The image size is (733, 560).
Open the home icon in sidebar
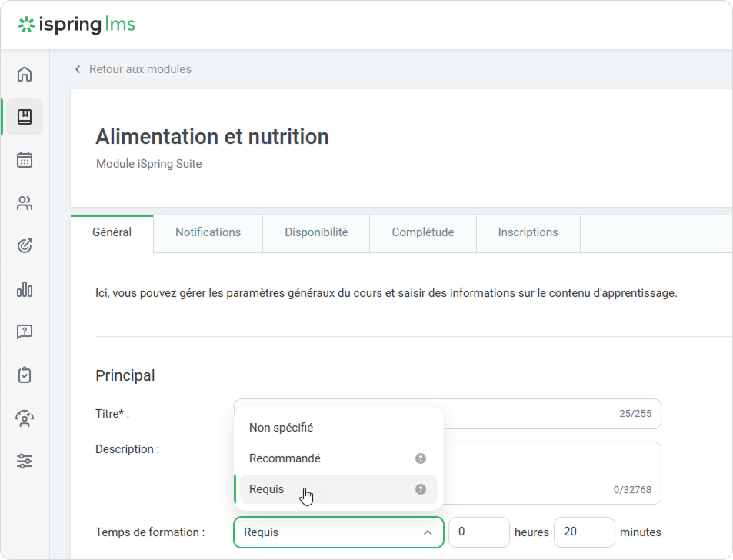(x=25, y=75)
